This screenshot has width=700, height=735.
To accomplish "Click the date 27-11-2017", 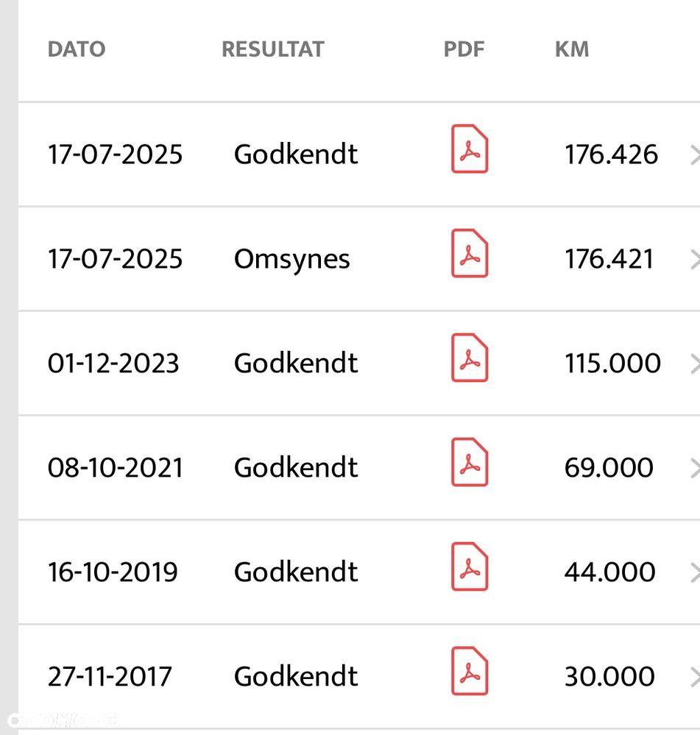I will pos(110,677).
